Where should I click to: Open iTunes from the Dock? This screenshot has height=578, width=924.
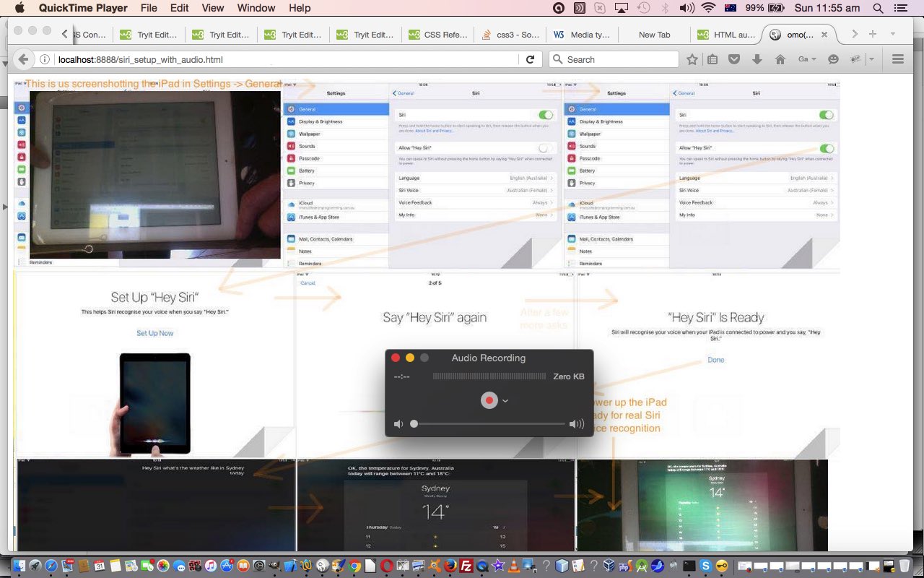pyautogui.click(x=211, y=566)
